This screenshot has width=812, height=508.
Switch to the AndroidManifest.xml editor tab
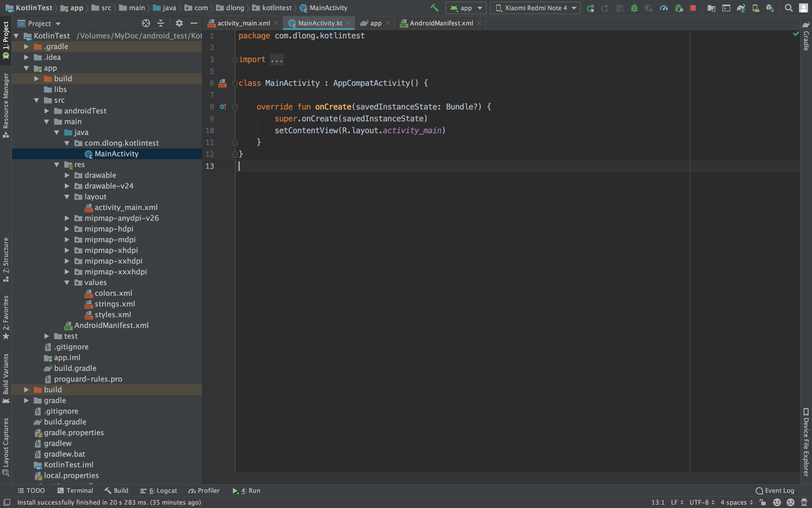441,23
